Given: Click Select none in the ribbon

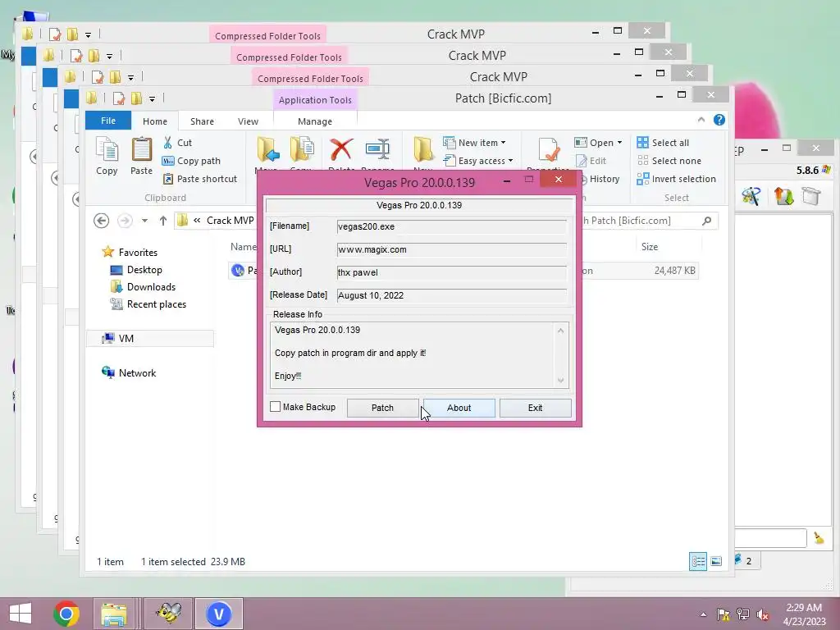Looking at the screenshot, I should pyautogui.click(x=669, y=161).
